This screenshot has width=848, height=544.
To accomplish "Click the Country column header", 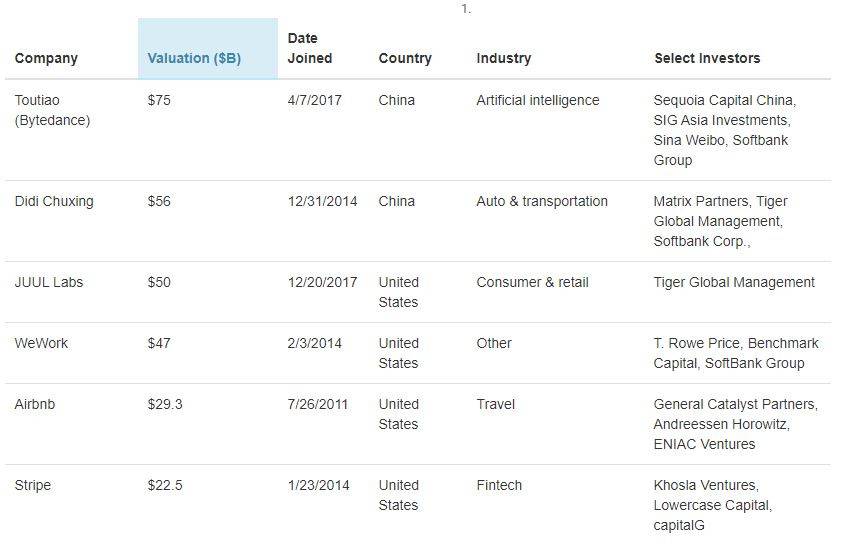I will click(405, 58).
